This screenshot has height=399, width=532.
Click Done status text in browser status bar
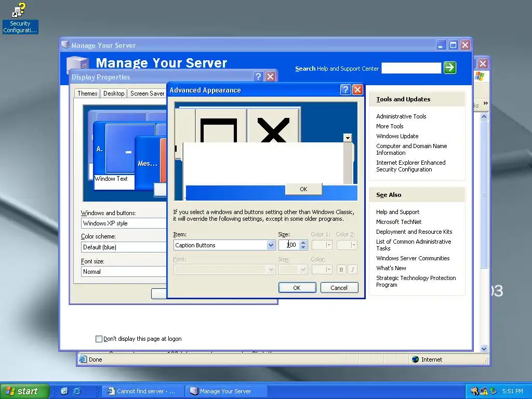[96, 360]
